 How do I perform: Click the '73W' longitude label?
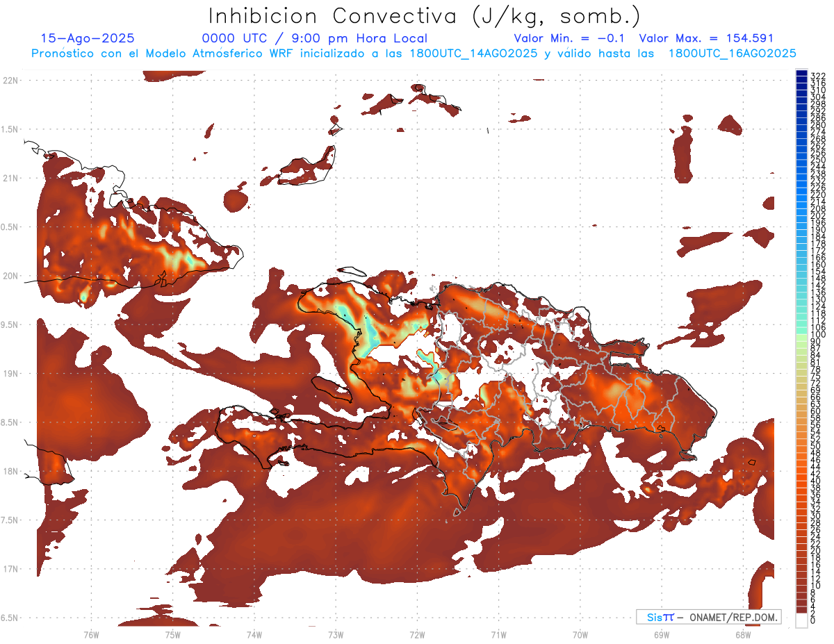coord(336,634)
